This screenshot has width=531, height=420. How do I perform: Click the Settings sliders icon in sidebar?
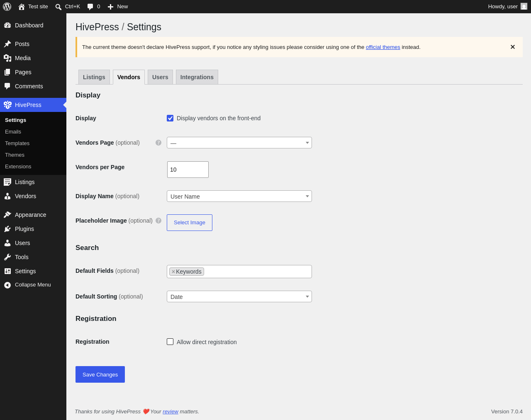tap(7, 271)
